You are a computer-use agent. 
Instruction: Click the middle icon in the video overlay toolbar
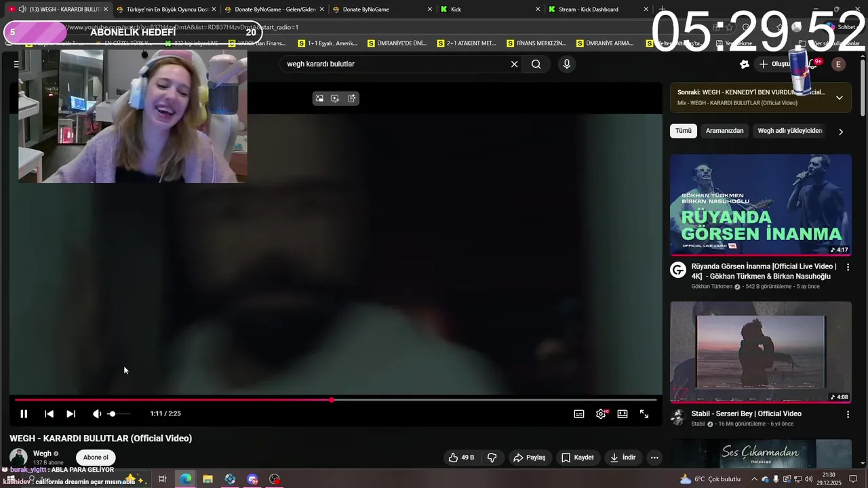(x=335, y=98)
